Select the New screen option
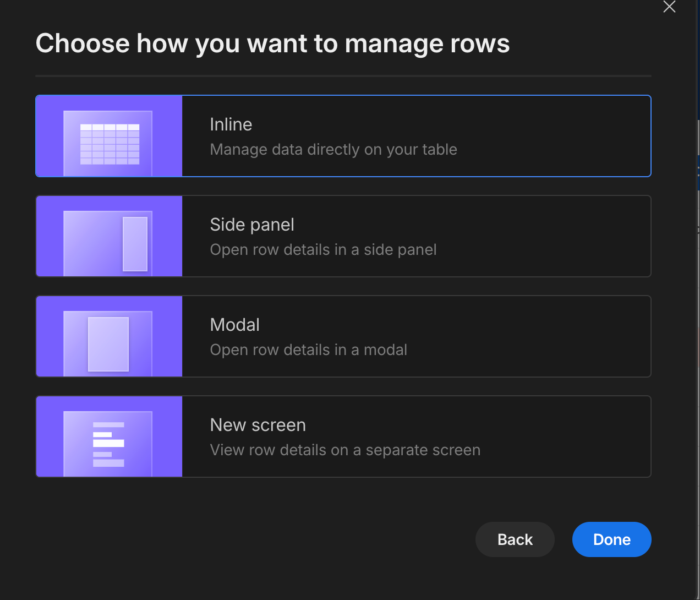The width and height of the screenshot is (700, 600). 343,437
